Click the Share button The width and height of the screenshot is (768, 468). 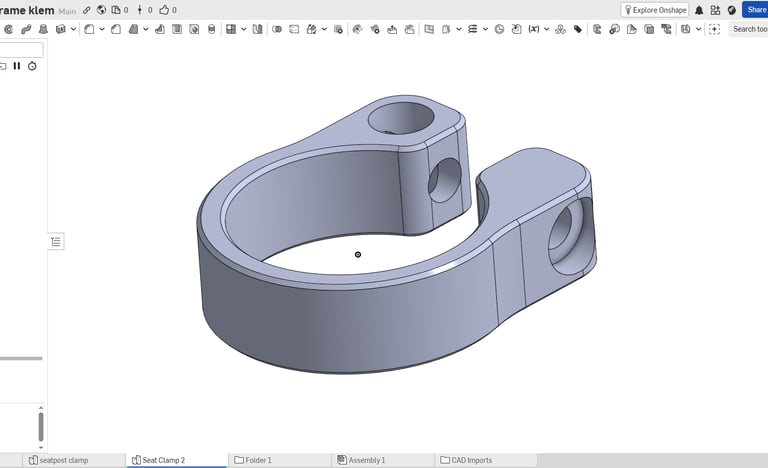pos(754,10)
